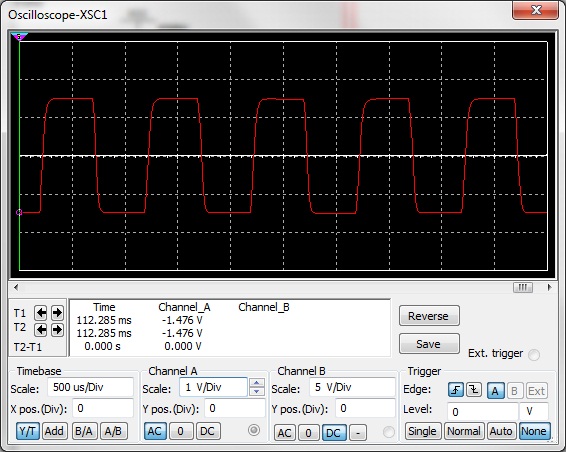Click the Reverse button
This screenshot has height=452, width=566.
click(x=429, y=316)
